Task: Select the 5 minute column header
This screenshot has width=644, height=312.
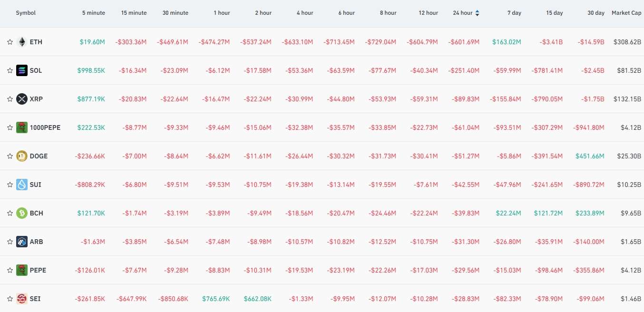Action: pos(94,13)
